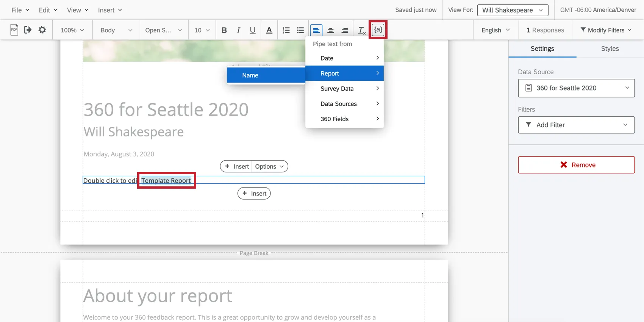Clear text formatting
Image resolution: width=644 pixels, height=322 pixels.
(x=362, y=30)
